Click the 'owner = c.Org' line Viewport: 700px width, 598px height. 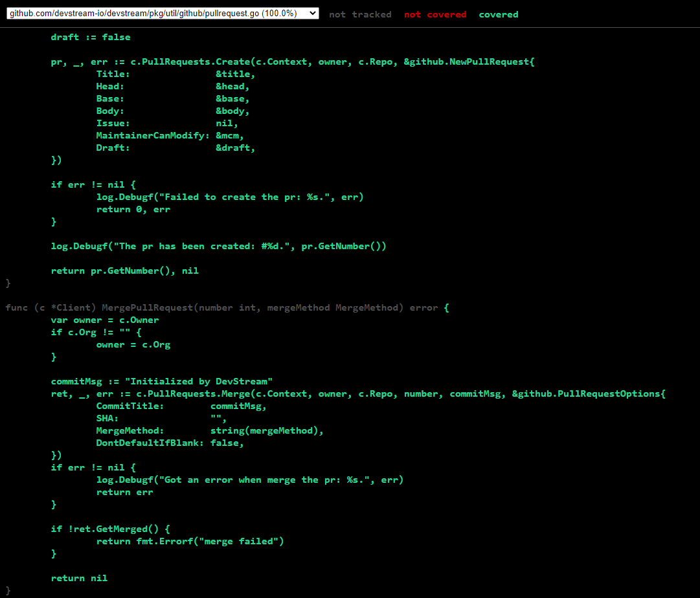coord(133,344)
